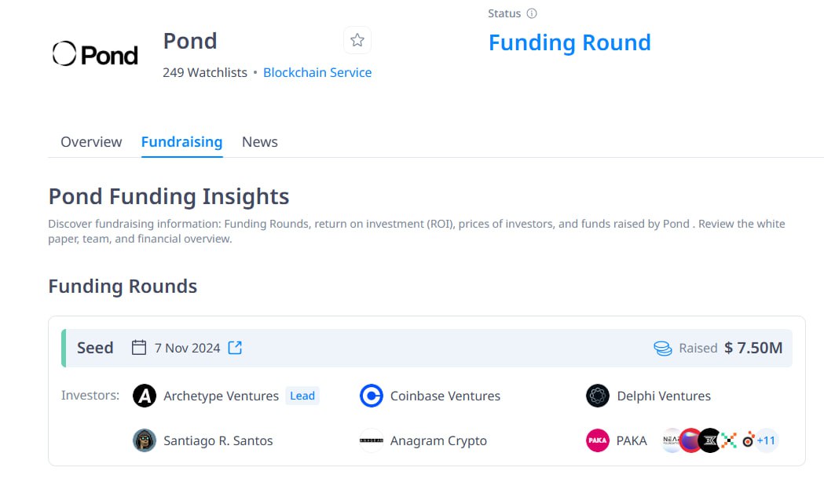Screen dimensions: 824x504
Task: Click the Archetype Ventures logo icon
Action: 145,396
